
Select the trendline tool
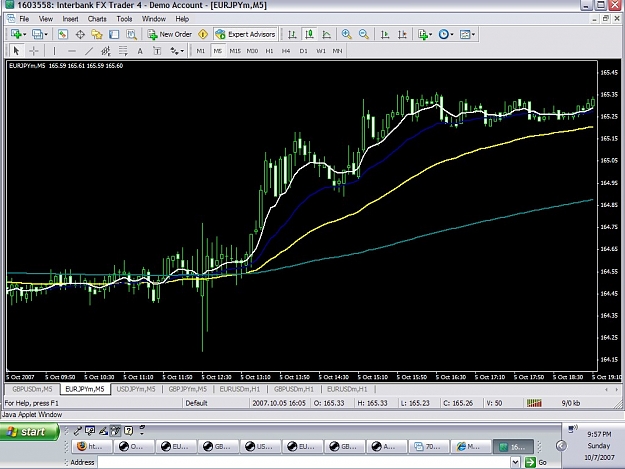coord(89,51)
